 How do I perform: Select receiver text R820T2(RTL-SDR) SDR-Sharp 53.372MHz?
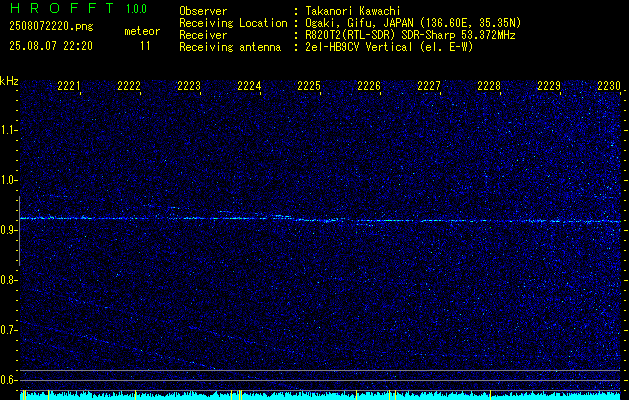(x=410, y=35)
